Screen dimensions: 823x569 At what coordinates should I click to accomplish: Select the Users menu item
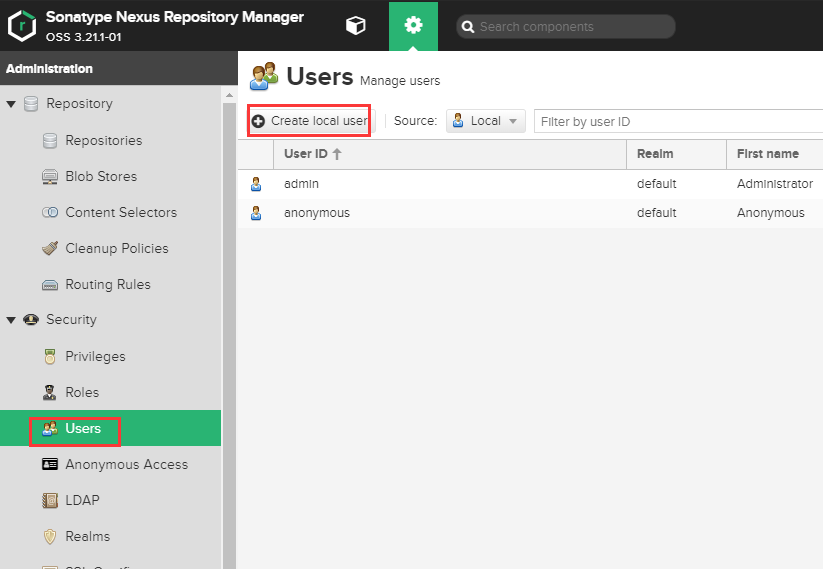pos(110,428)
